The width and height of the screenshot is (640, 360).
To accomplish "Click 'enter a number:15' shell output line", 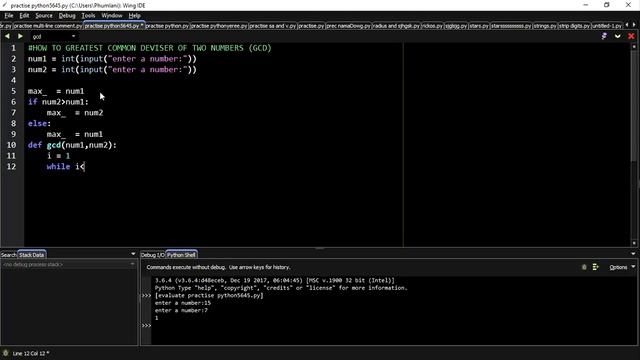I will tap(183, 303).
